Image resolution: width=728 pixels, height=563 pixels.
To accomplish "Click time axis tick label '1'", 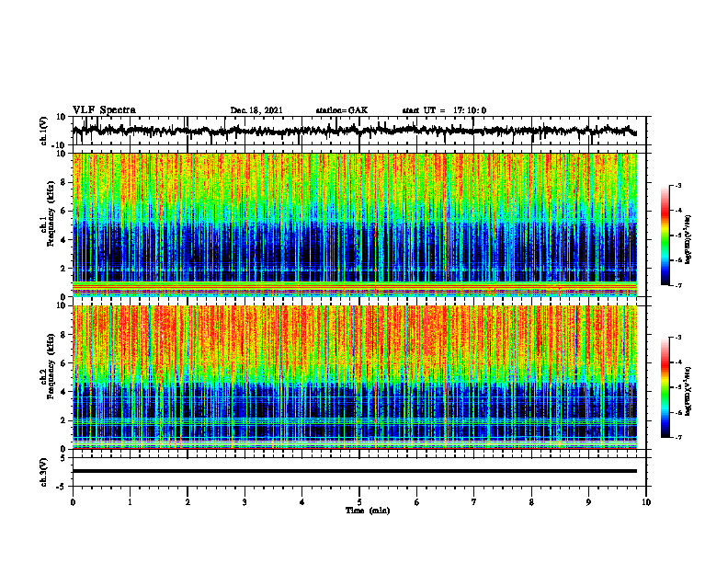I will pyautogui.click(x=130, y=502).
